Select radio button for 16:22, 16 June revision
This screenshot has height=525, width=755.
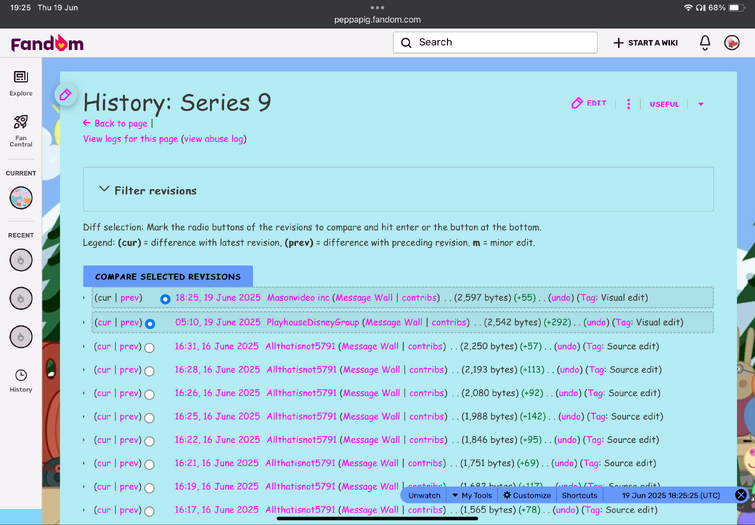tap(149, 441)
